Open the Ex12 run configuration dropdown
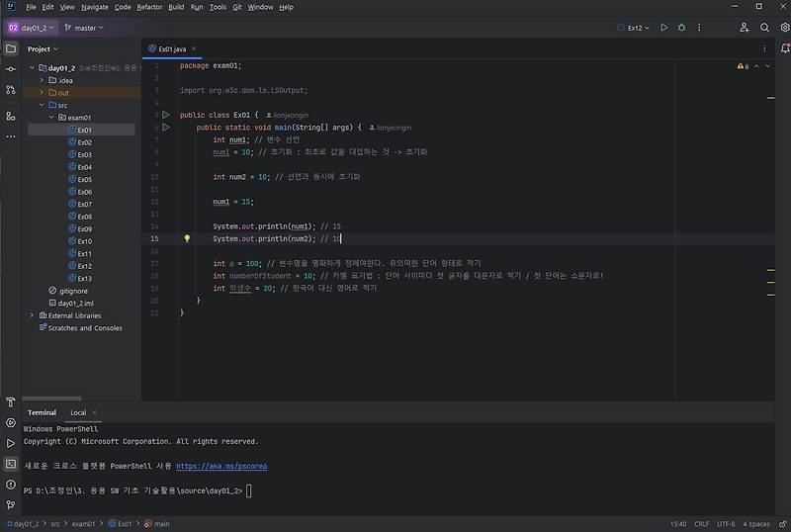The height and width of the screenshot is (532, 791). tap(634, 28)
